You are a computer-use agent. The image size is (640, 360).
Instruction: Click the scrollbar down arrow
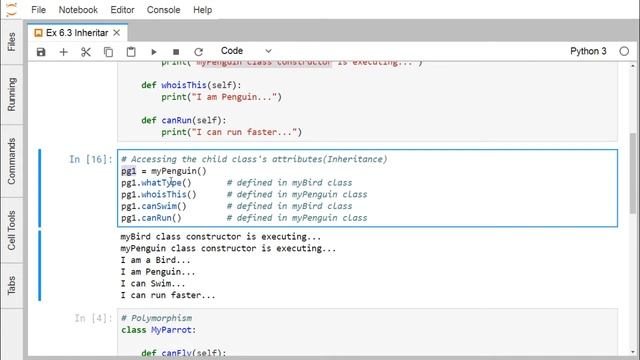(x=633, y=352)
